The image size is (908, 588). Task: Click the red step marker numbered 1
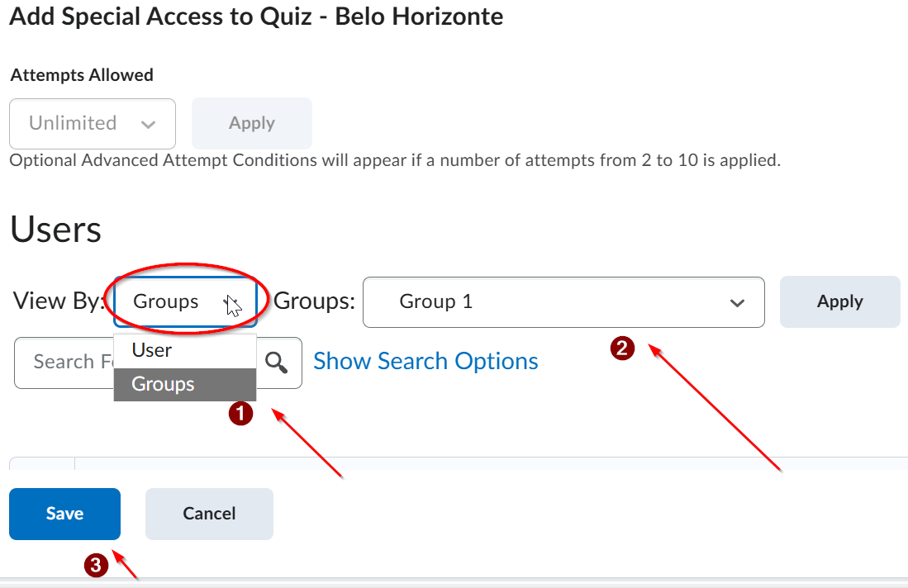click(240, 413)
